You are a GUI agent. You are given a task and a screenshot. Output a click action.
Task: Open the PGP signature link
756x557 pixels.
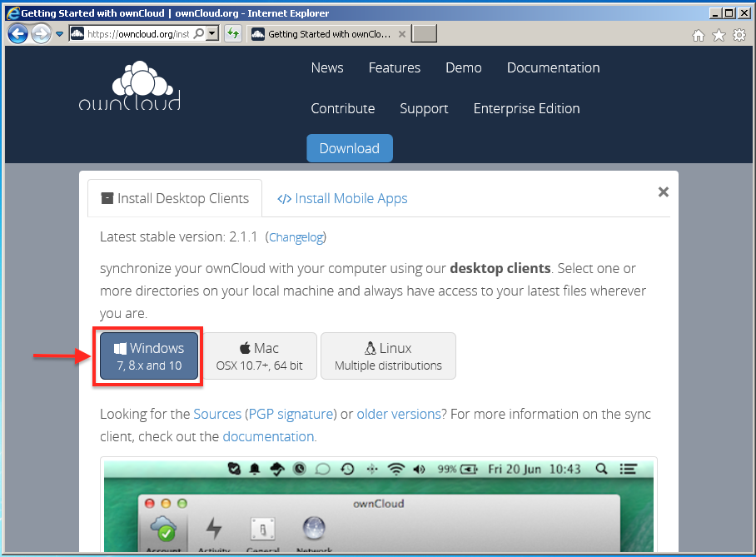pos(291,414)
